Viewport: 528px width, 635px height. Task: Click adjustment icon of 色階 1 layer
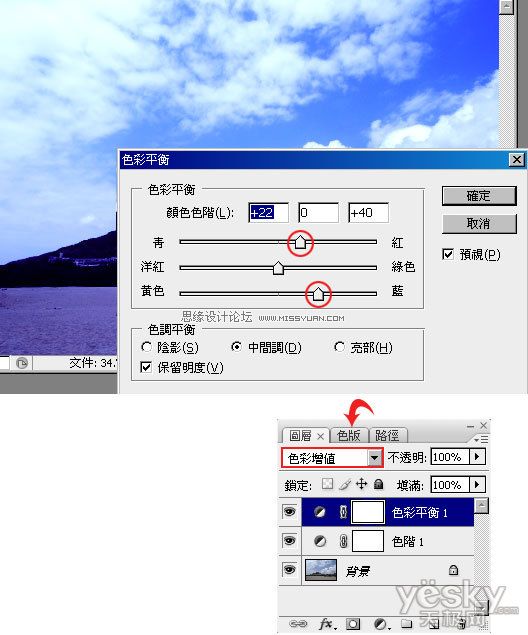click(320, 541)
